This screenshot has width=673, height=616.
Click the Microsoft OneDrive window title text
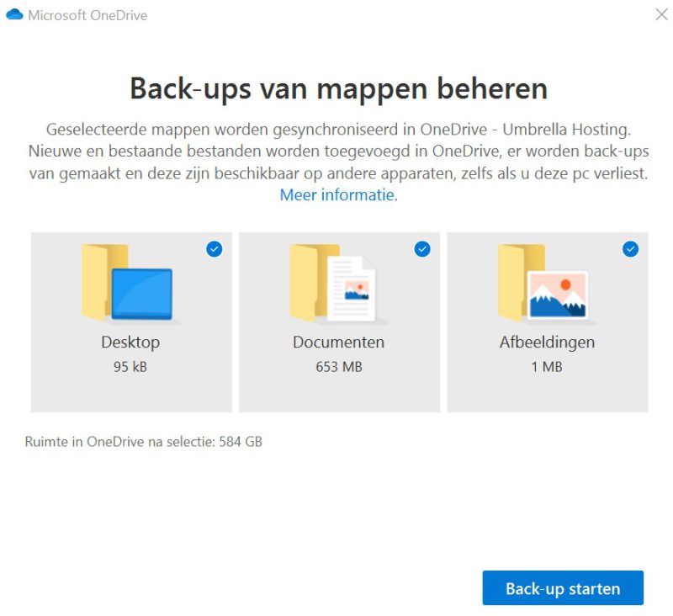point(87,15)
